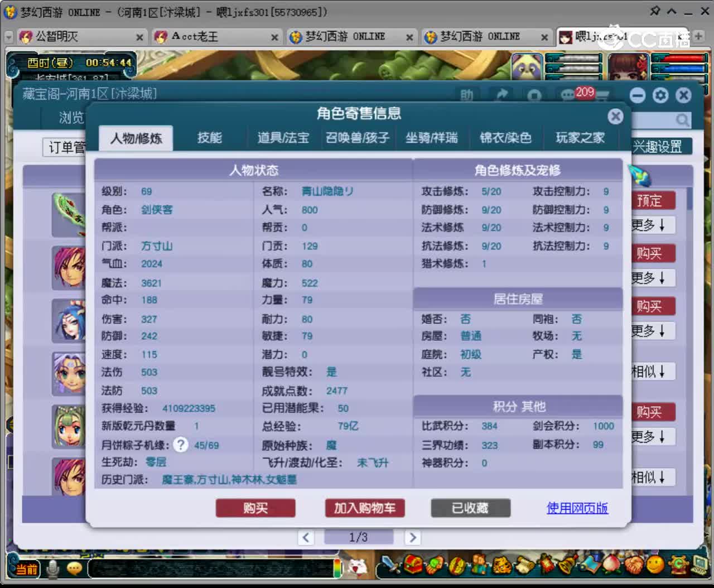Click the green swirl icon in bottom toolbar
The height and width of the screenshot is (588, 714).
678,565
